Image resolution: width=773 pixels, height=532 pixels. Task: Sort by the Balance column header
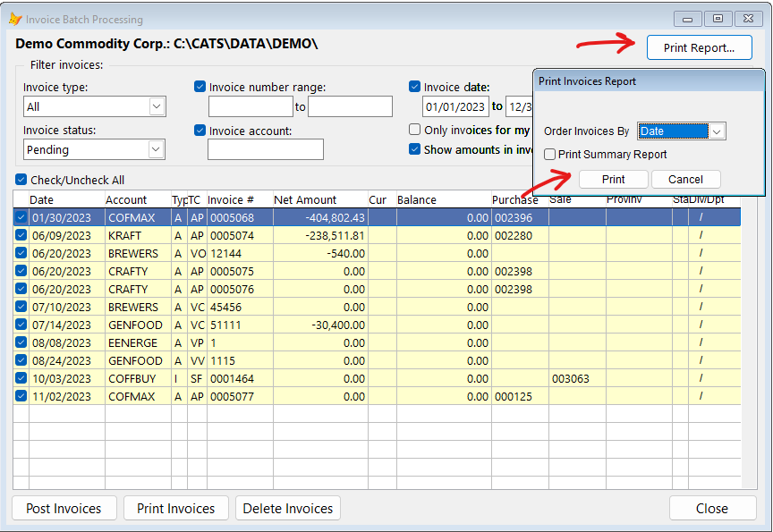[x=444, y=199]
